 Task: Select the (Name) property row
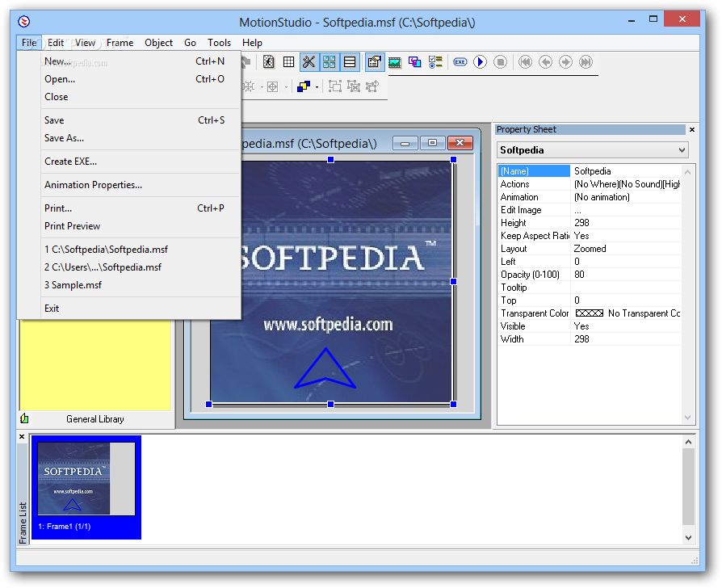590,171
